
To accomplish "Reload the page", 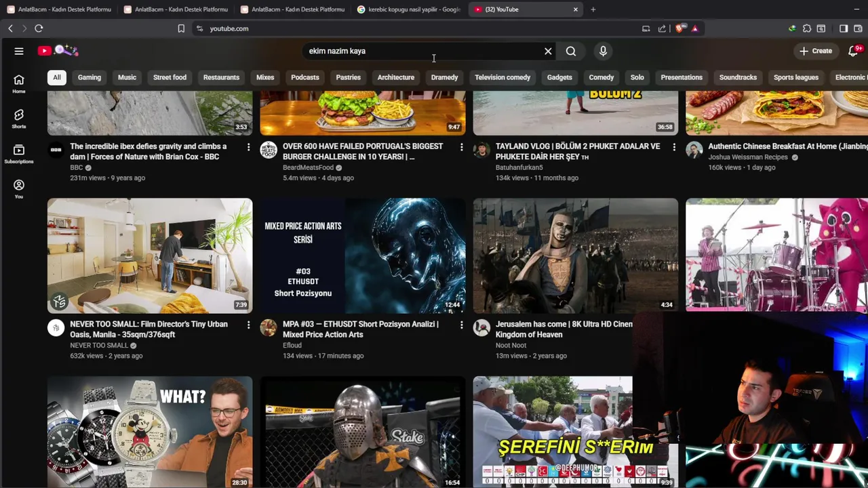I will pyautogui.click(x=39, y=28).
